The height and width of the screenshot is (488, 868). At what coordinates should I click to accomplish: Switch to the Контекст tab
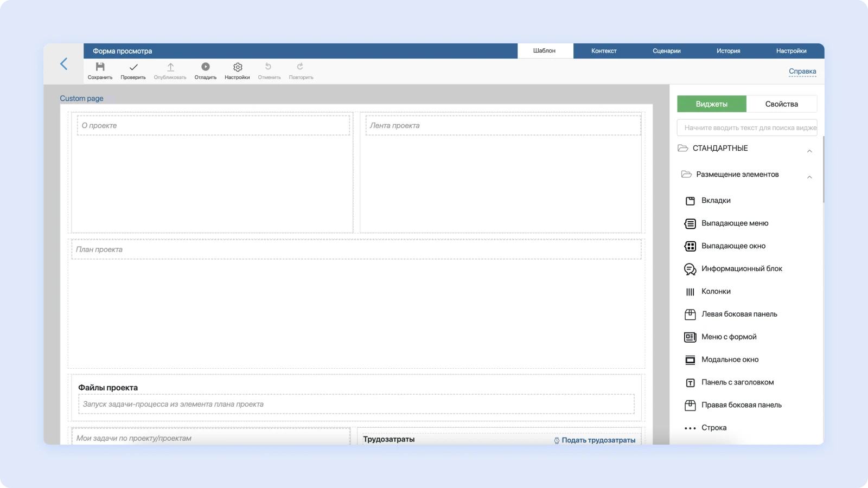(x=604, y=51)
